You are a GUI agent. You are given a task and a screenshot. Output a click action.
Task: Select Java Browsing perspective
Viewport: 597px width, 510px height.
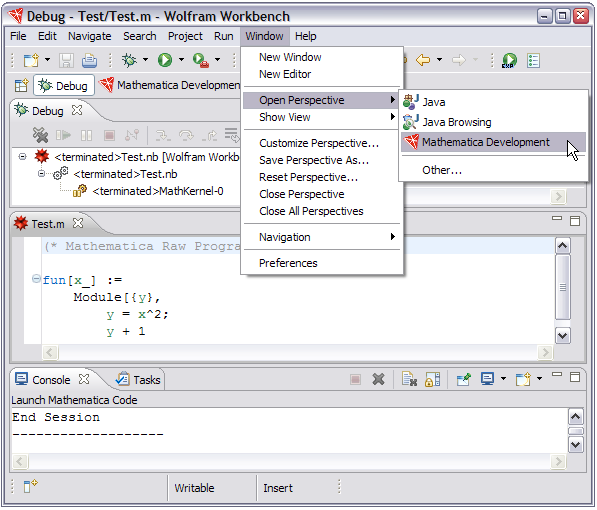(493, 122)
